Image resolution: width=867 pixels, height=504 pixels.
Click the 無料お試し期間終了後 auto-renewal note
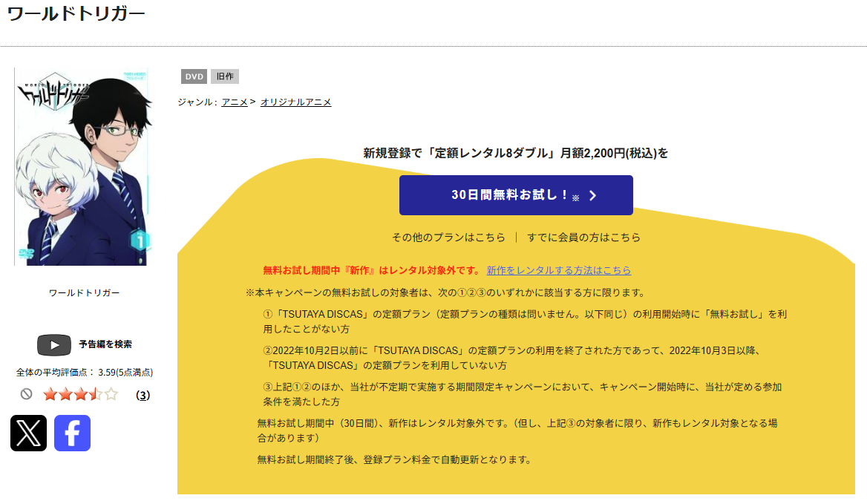click(394, 459)
